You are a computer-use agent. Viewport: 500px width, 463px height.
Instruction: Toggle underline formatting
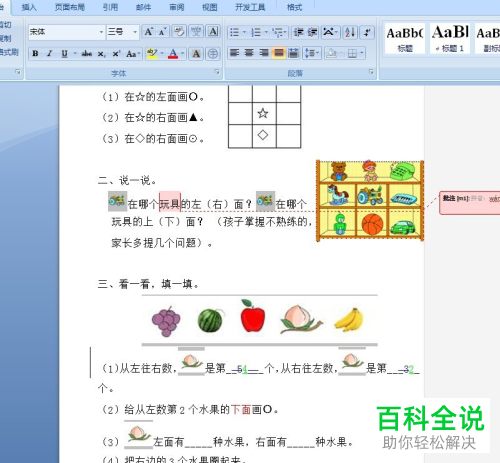[64, 53]
